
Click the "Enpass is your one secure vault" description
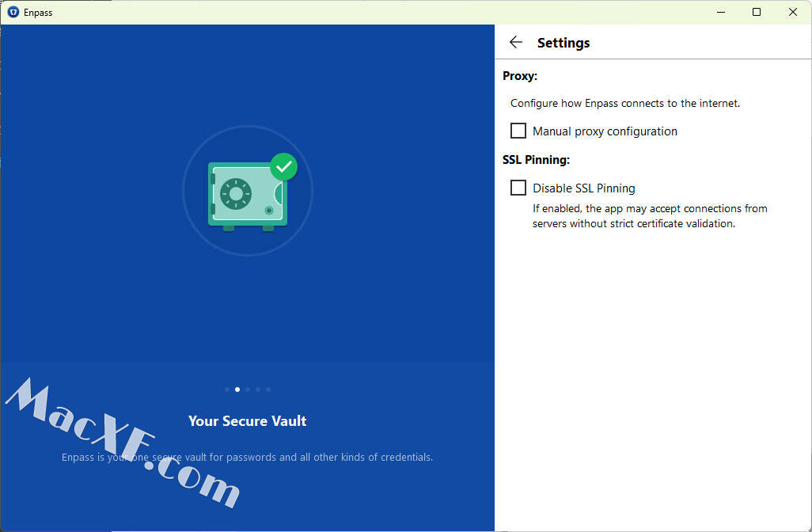[248, 458]
